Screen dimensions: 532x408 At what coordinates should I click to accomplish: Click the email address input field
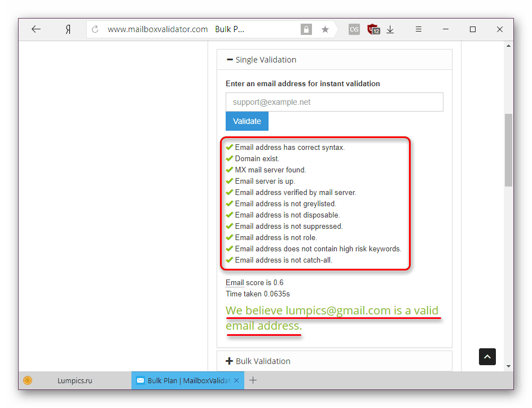click(x=334, y=102)
